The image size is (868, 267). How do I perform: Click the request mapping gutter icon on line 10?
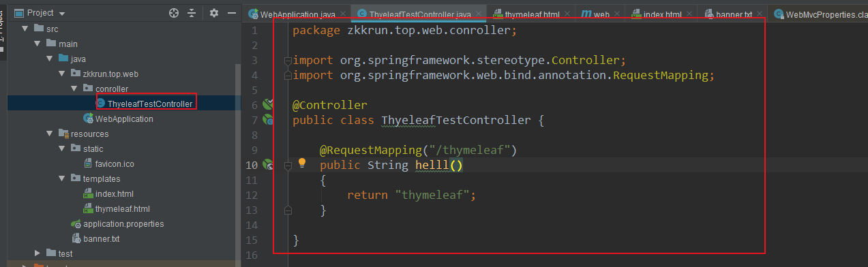click(269, 164)
